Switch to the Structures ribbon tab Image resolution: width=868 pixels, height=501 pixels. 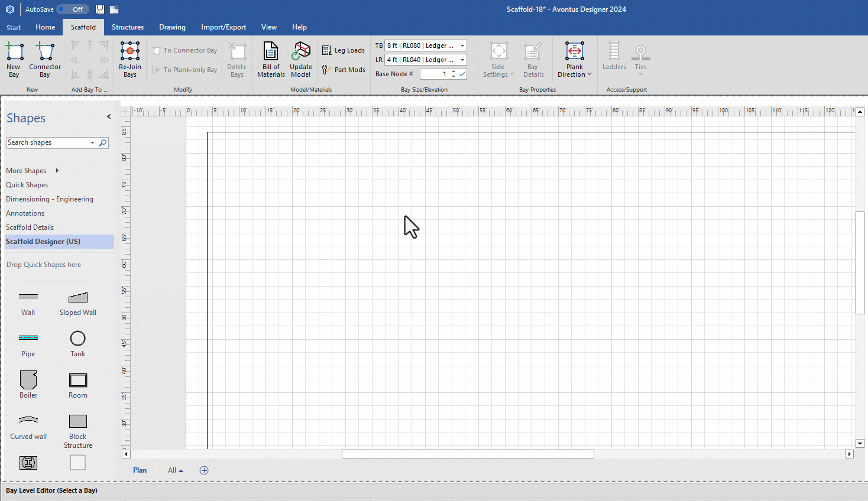pos(128,27)
